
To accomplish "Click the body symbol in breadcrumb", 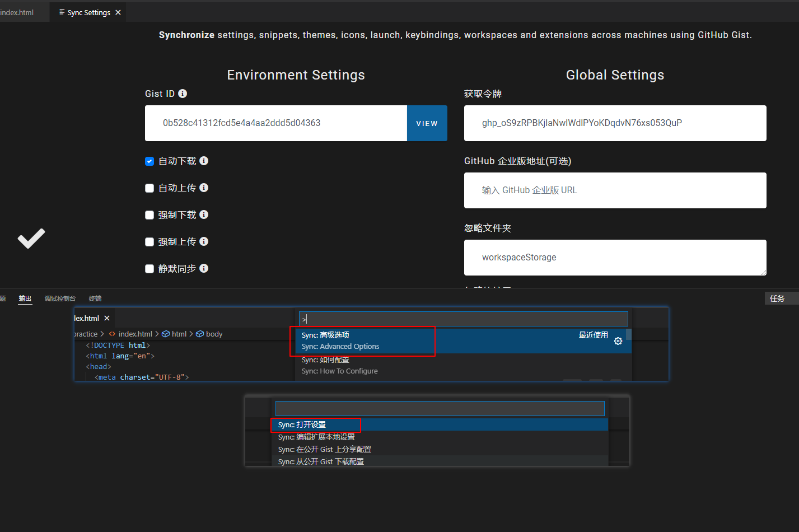I will [209, 334].
